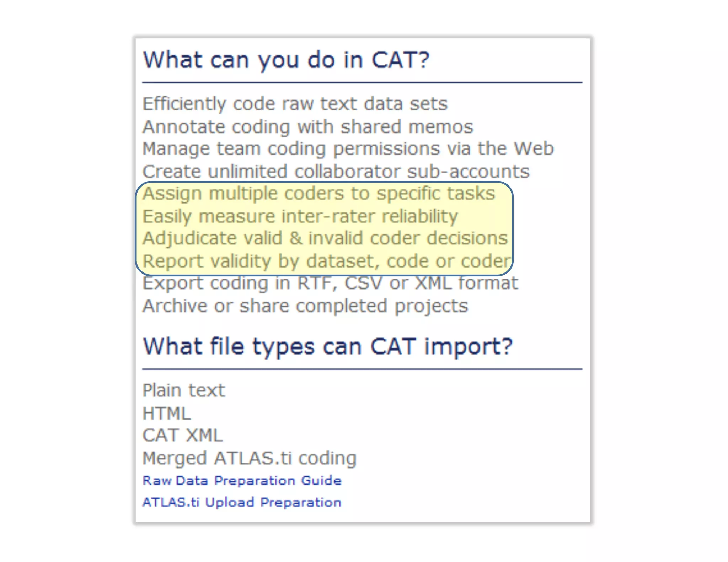This screenshot has width=728, height=562.
Task: Click the "What can you do in CAT?" heading
Action: coord(286,60)
